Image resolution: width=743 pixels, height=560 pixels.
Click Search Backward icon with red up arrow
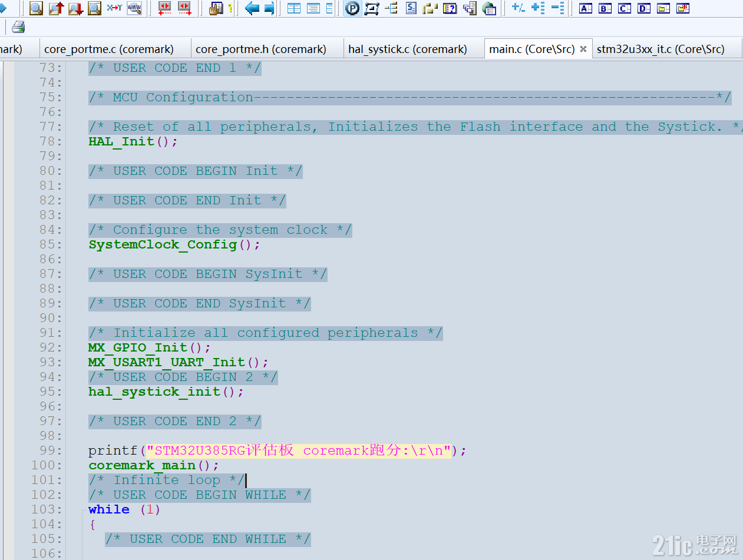56,8
